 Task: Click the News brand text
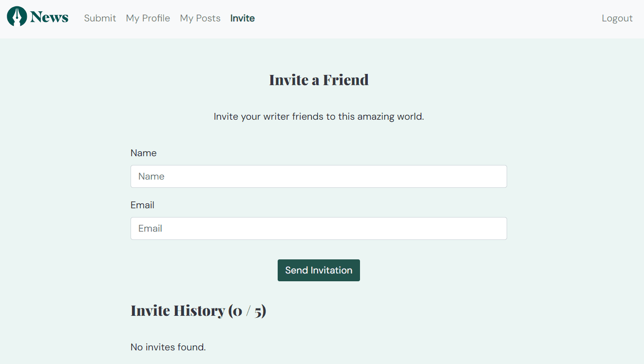[x=50, y=17]
